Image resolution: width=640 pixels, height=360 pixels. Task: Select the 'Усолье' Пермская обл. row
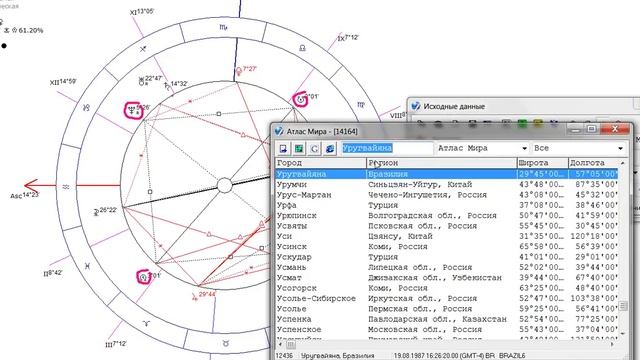point(447,309)
